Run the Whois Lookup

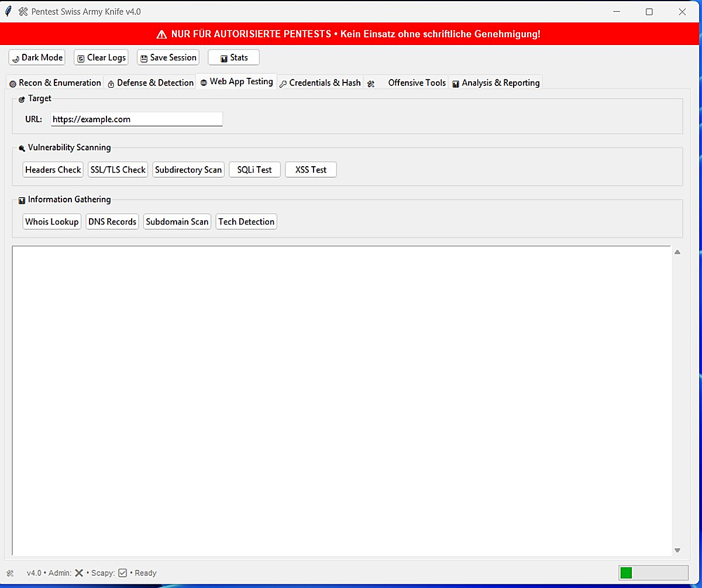click(52, 222)
